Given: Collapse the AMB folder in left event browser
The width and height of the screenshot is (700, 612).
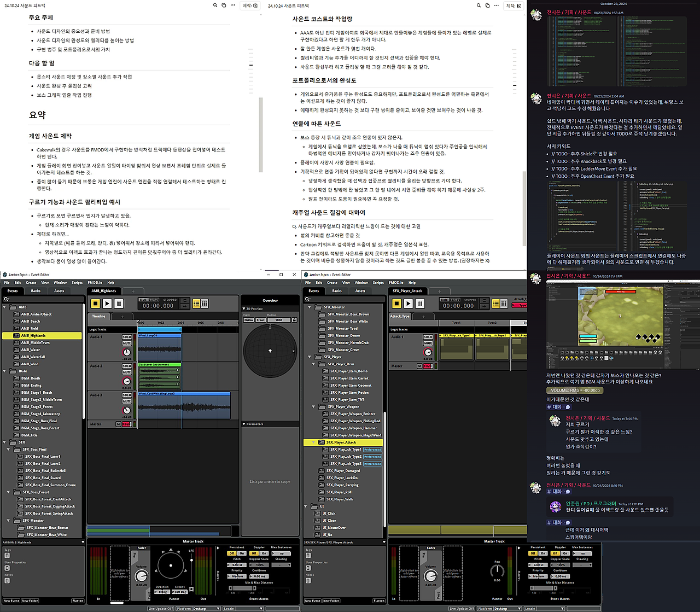Looking at the screenshot, I should point(5,307).
